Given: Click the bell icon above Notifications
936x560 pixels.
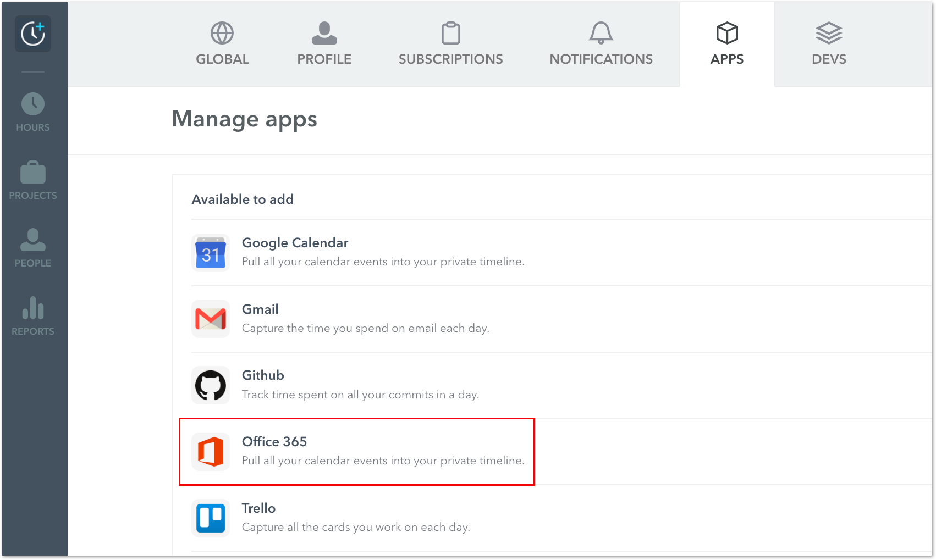Looking at the screenshot, I should (x=600, y=33).
